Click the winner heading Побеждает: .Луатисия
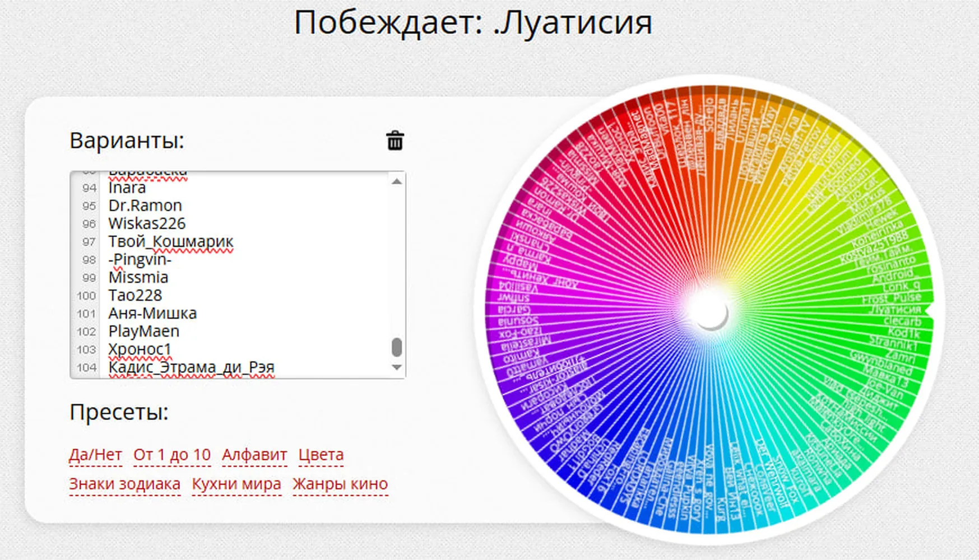Image resolution: width=979 pixels, height=560 pixels. pos(473,22)
